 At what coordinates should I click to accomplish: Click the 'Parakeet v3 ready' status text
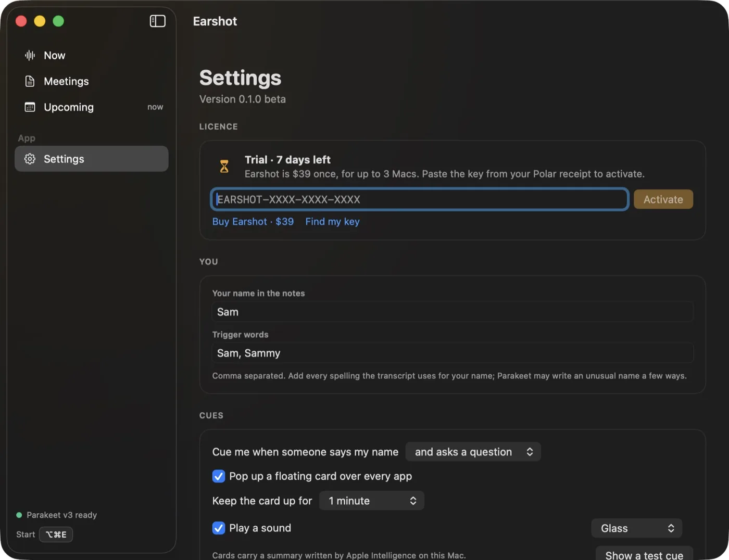62,515
